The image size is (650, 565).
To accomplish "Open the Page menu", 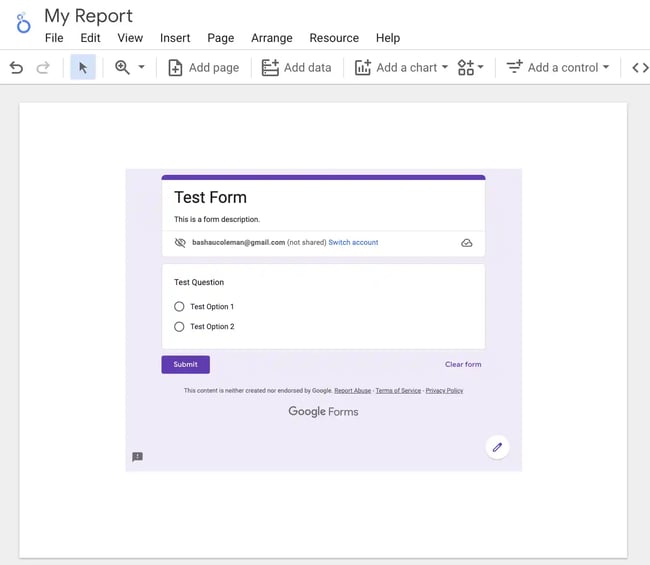I will click(221, 38).
